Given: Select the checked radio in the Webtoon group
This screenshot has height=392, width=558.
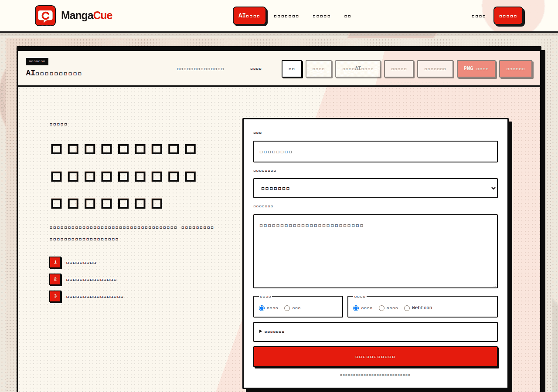Looking at the screenshot, I should tap(356, 308).
